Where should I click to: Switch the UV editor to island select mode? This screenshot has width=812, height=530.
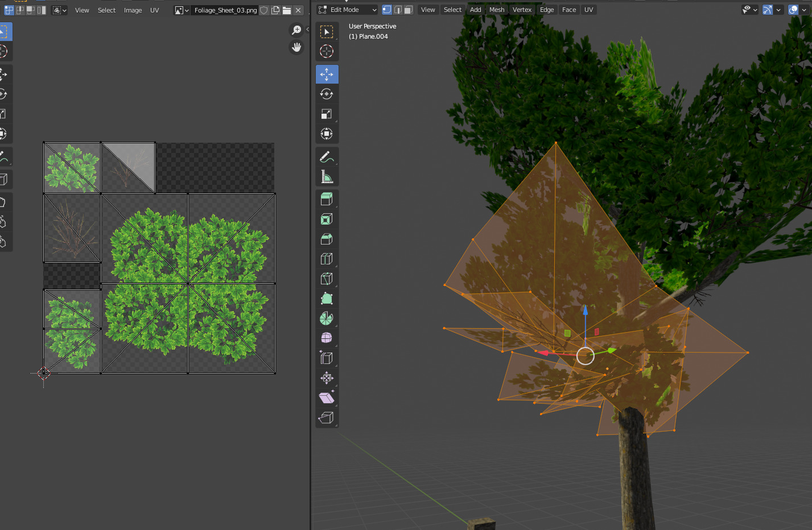click(x=40, y=10)
